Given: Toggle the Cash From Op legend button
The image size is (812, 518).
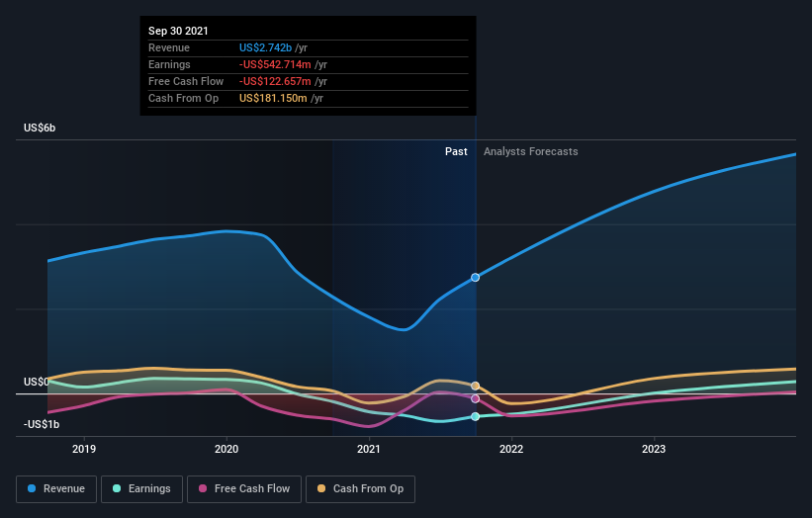Looking at the screenshot, I should coord(360,489).
